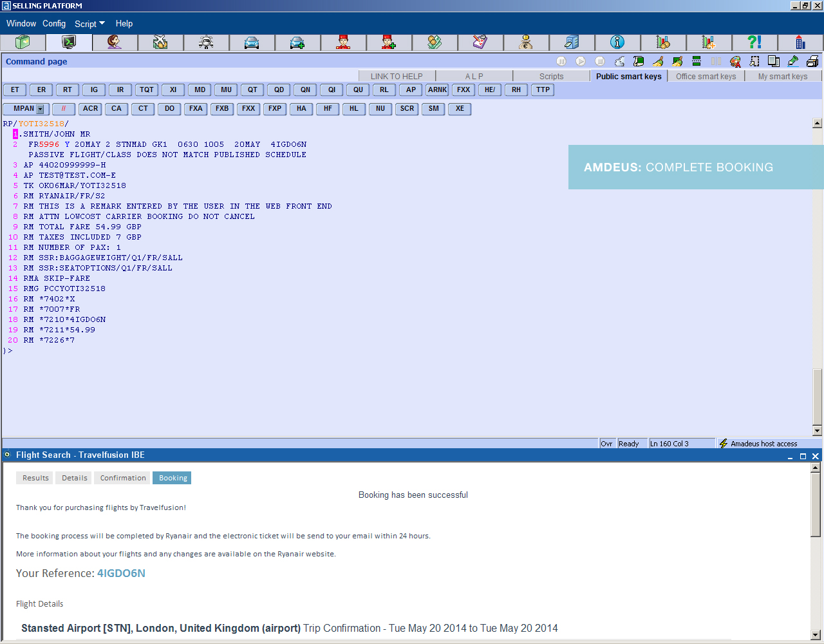824x644 pixels.
Task: Click the 4IGDO6N booking reference link
Action: [x=121, y=573]
